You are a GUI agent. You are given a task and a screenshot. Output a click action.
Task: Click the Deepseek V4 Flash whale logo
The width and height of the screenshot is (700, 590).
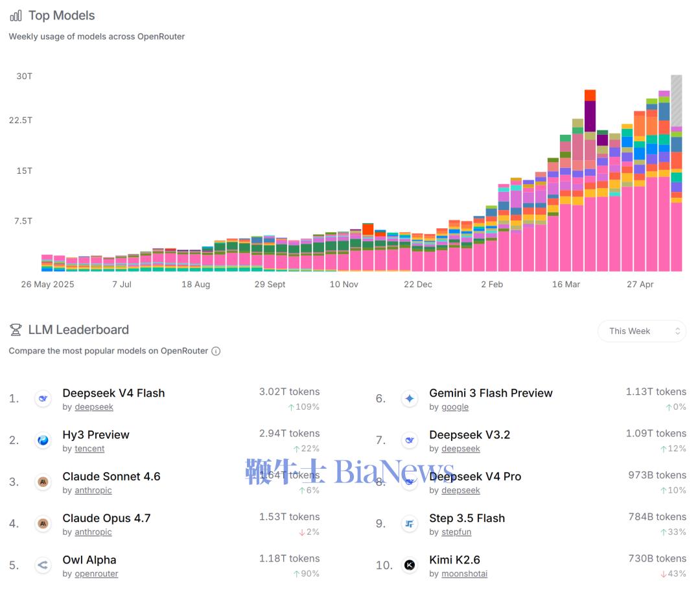[43, 398]
